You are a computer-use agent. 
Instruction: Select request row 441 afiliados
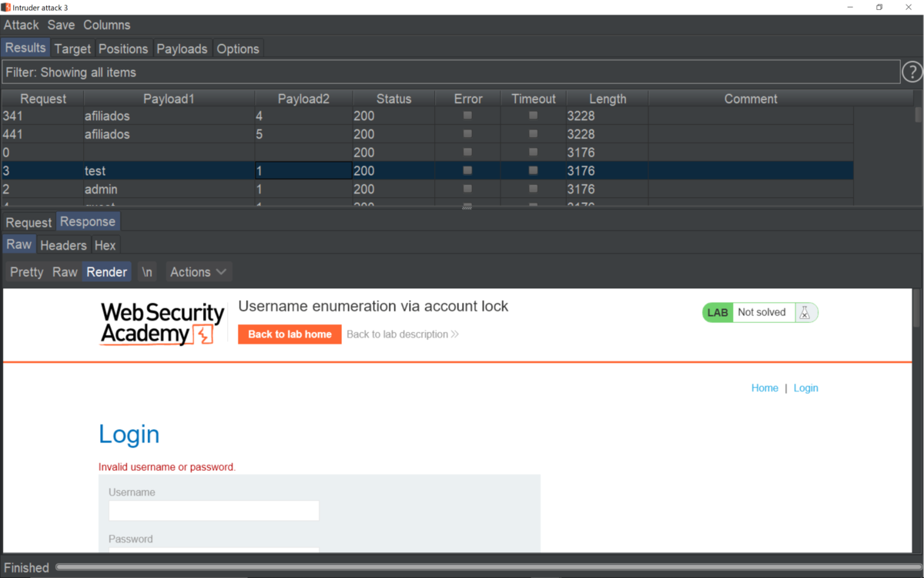(x=427, y=134)
